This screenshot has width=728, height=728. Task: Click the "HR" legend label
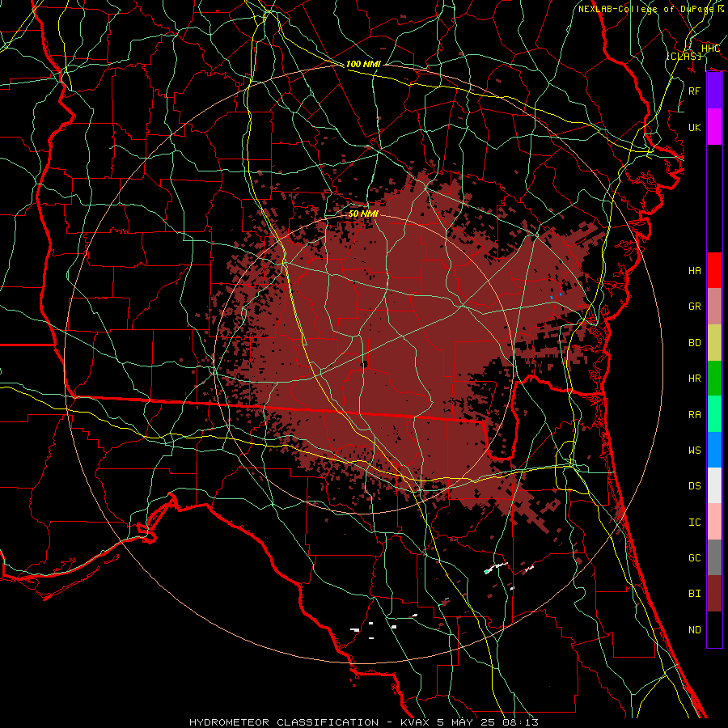pyautogui.click(x=694, y=379)
